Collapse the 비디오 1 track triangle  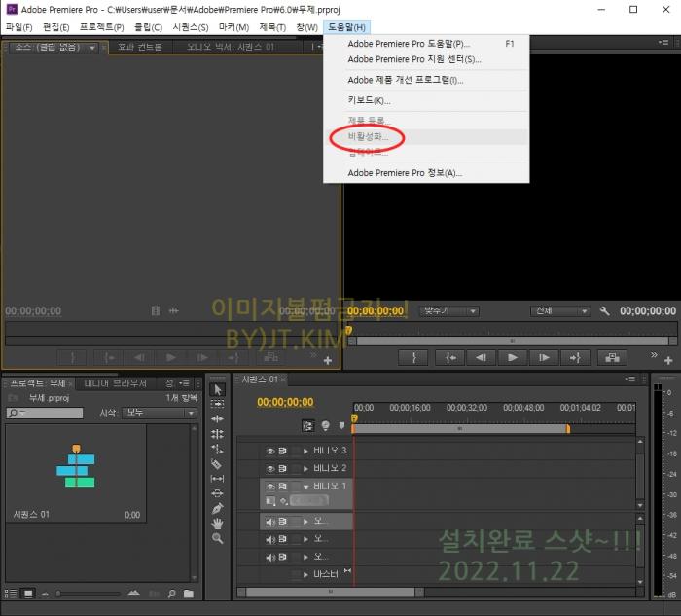(305, 486)
